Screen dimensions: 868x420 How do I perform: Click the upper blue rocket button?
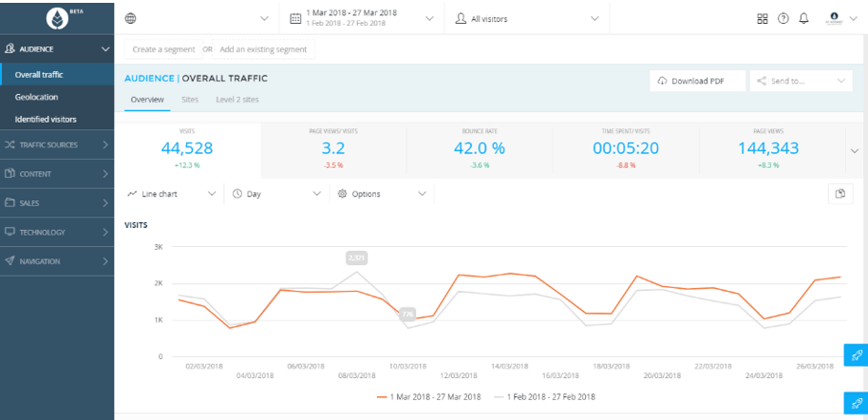(x=856, y=354)
